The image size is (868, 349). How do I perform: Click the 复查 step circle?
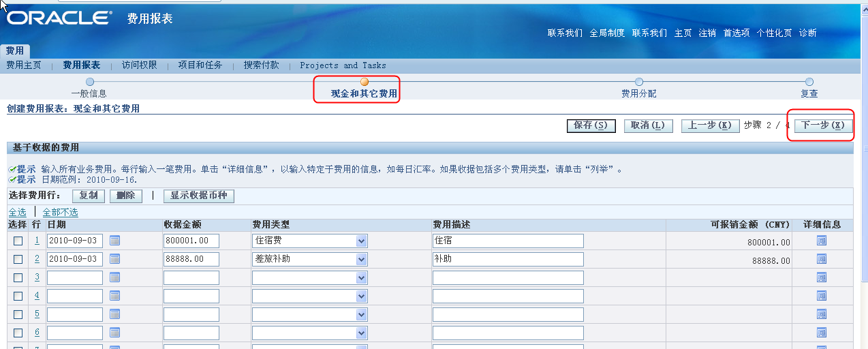pyautogui.click(x=809, y=82)
